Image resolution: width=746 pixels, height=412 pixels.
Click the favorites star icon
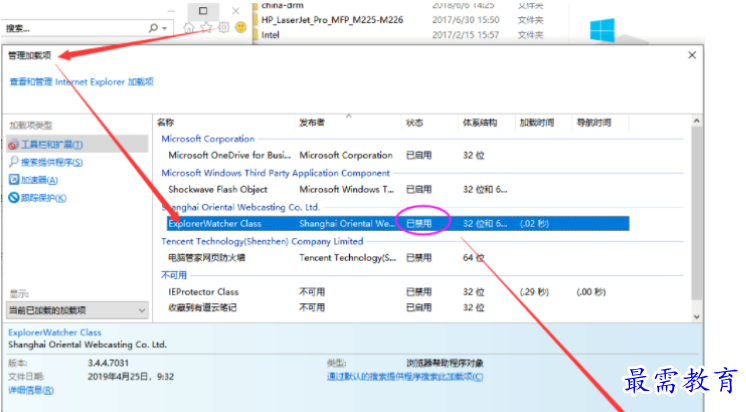pos(206,27)
